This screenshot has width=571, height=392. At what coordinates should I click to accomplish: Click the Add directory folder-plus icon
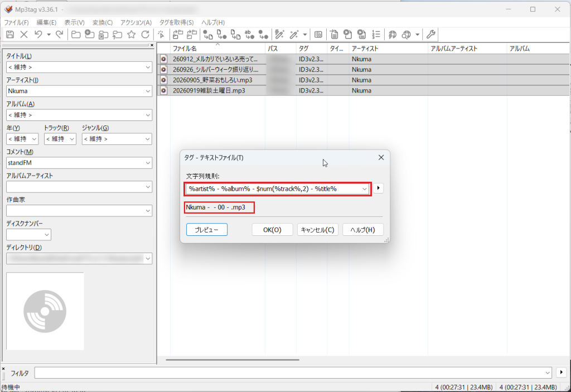tap(90, 35)
